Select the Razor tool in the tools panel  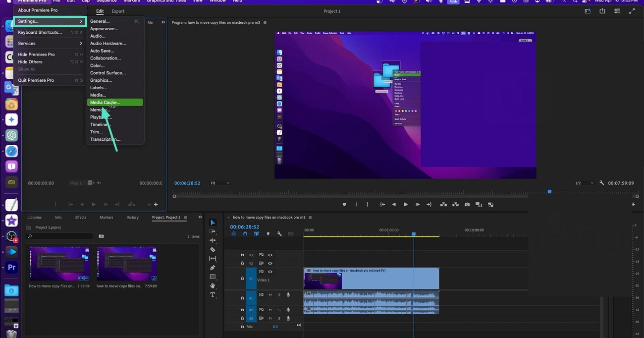[213, 250]
